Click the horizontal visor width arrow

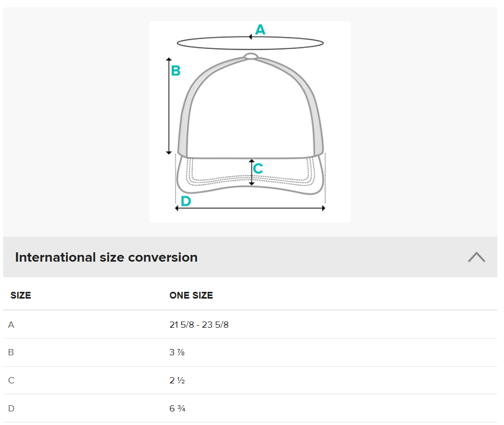tap(250, 208)
